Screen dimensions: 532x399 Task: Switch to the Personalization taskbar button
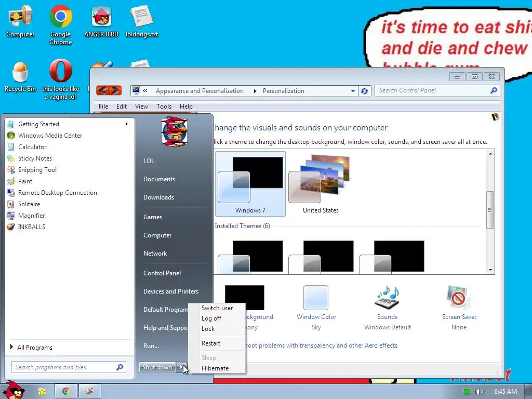[89, 392]
